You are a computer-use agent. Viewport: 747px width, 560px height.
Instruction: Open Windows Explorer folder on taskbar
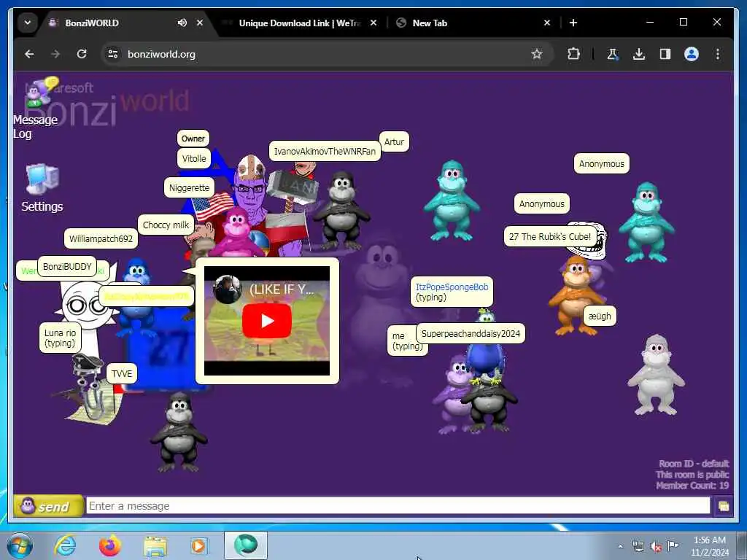coord(155,546)
